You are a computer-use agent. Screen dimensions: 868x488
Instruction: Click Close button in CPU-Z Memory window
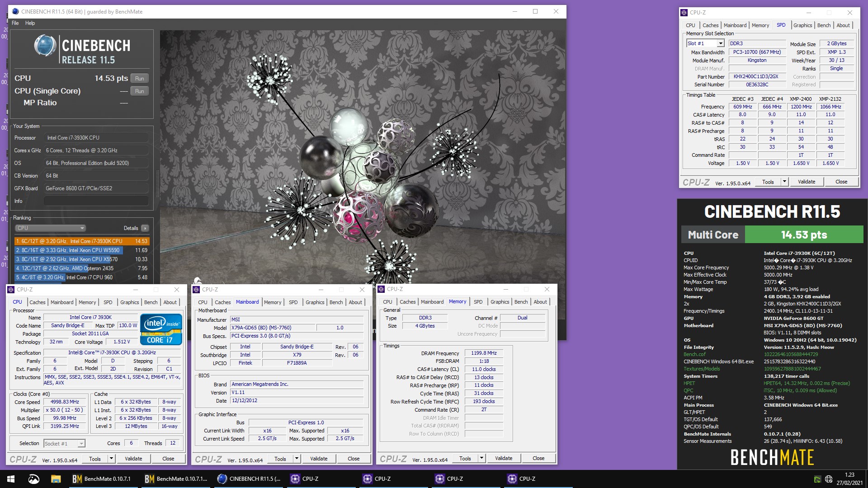click(538, 458)
